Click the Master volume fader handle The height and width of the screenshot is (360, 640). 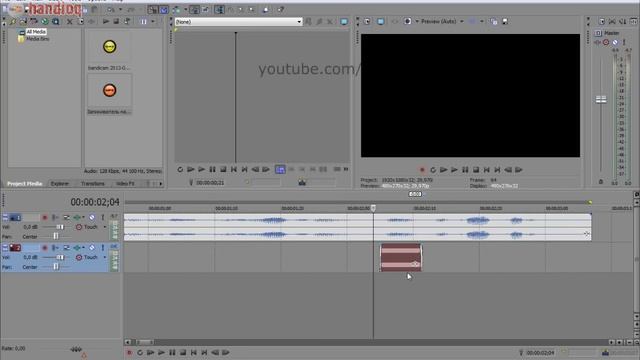click(601, 100)
